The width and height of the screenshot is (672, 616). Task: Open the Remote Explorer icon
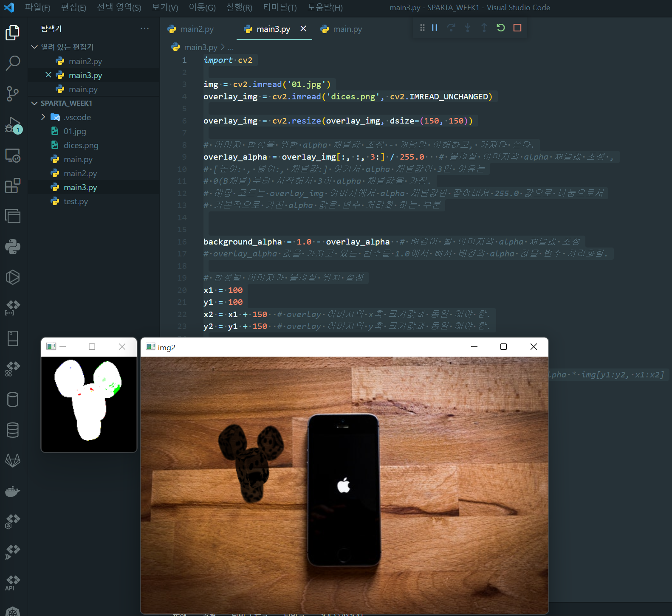pyautogui.click(x=13, y=155)
